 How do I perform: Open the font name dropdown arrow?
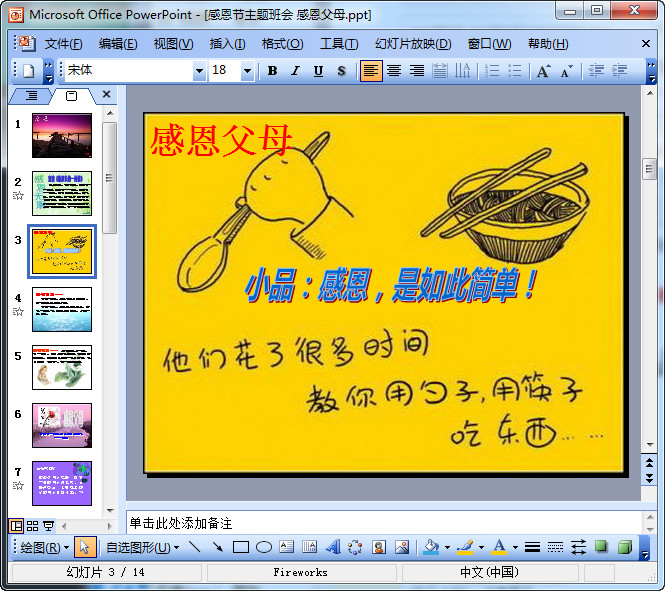[x=199, y=71]
